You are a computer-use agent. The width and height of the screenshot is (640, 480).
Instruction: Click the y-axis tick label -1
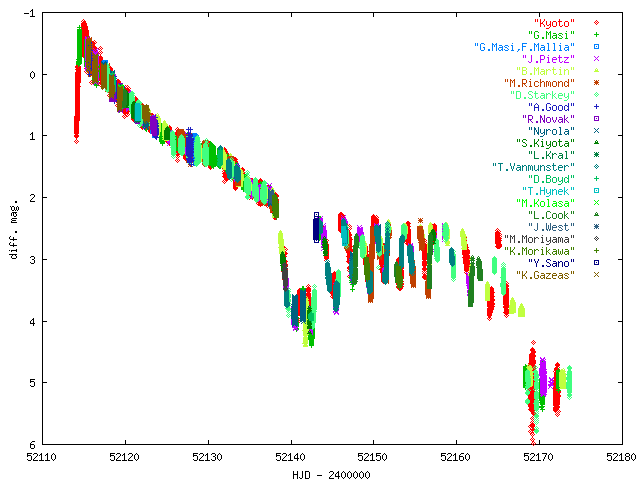point(29,13)
